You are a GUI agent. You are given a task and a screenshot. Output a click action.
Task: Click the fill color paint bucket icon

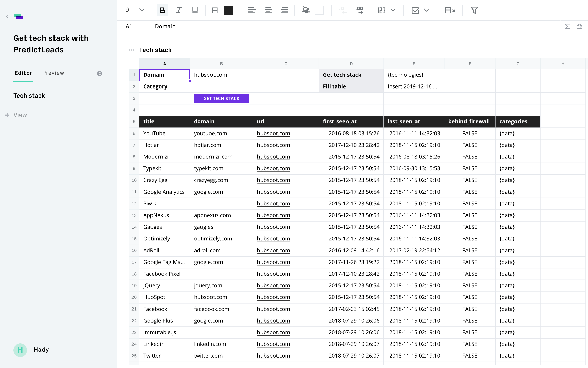coord(306,10)
